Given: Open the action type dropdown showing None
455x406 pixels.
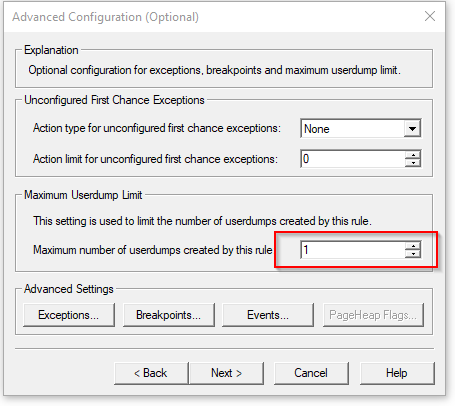Looking at the screenshot, I should pyautogui.click(x=361, y=129).
